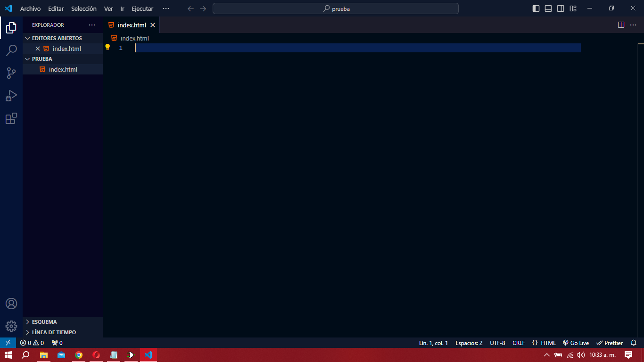The image size is (644, 362).
Task: Open the Run and Debug view
Action: [x=11, y=96]
